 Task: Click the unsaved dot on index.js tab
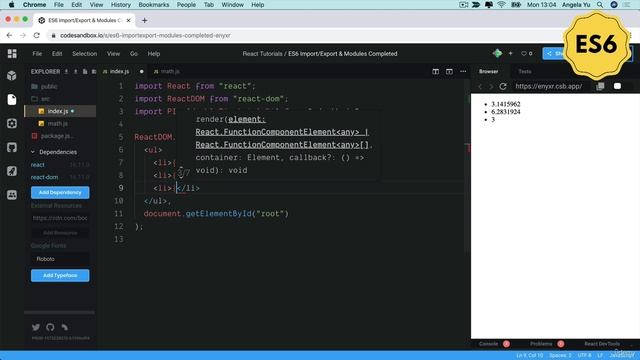[142, 71]
